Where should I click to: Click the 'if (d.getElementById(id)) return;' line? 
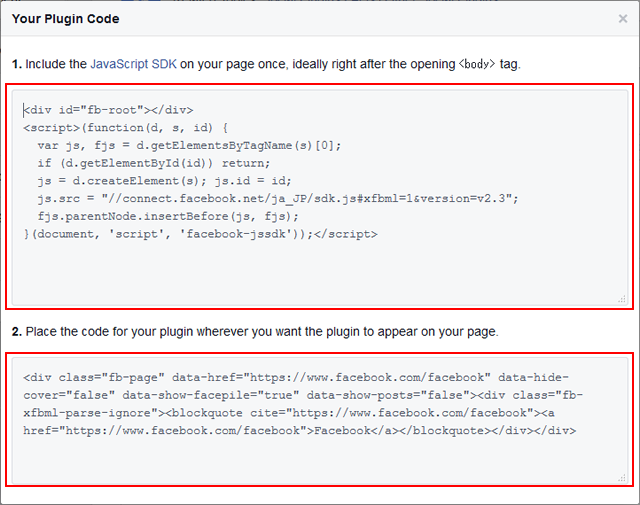pyautogui.click(x=153, y=163)
